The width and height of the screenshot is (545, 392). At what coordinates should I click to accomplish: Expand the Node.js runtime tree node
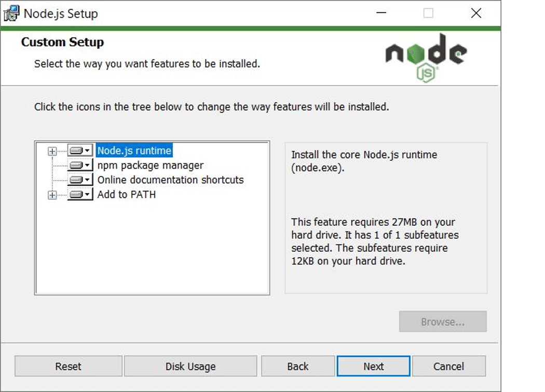(x=52, y=151)
